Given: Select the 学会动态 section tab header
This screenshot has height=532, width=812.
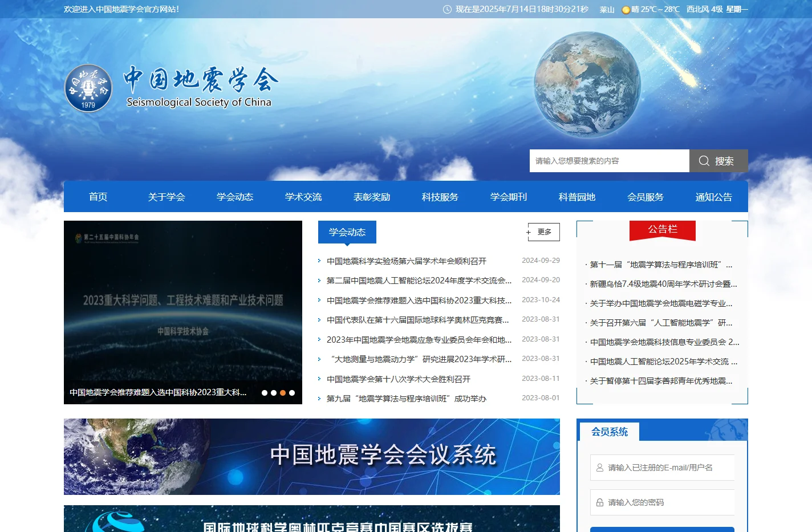Looking at the screenshot, I should (347, 232).
